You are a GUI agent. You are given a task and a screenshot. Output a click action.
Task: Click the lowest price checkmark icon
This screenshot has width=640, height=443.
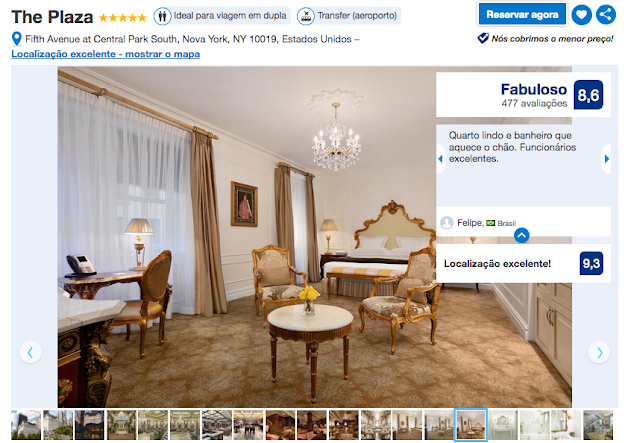click(483, 38)
